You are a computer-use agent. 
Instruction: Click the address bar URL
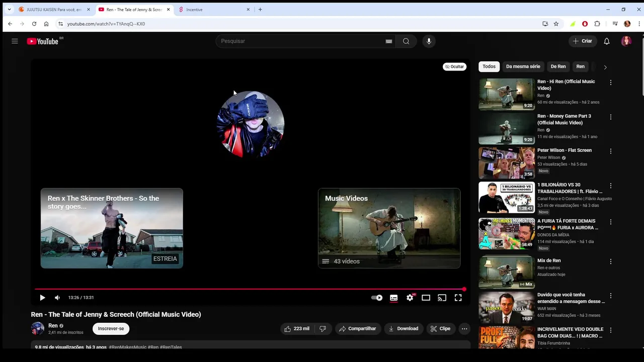coord(106,24)
